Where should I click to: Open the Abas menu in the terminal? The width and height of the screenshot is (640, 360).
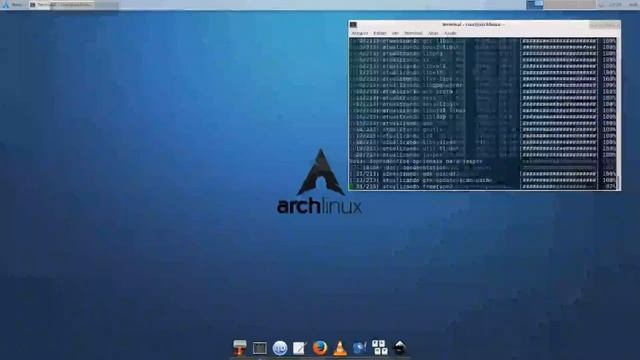coord(433,33)
